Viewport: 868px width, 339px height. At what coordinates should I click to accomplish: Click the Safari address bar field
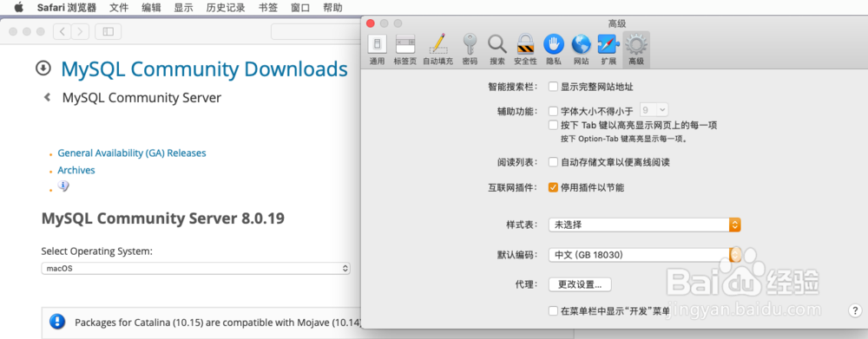pos(316,32)
